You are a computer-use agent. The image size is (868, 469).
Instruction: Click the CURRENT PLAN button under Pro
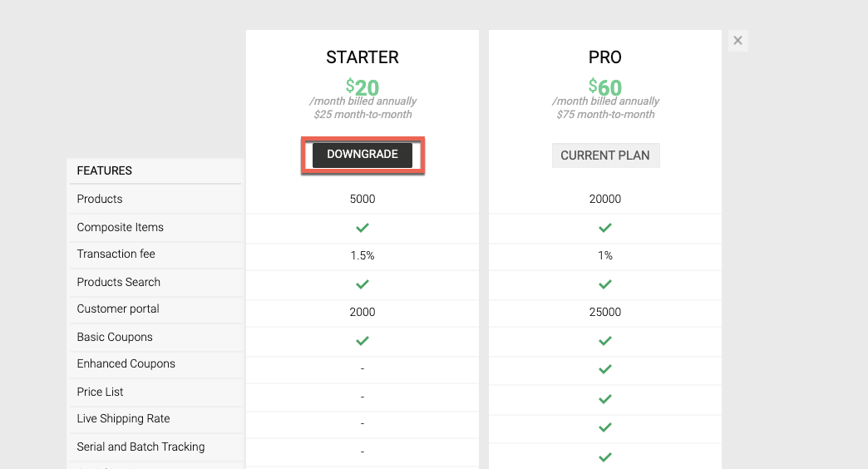(605, 156)
